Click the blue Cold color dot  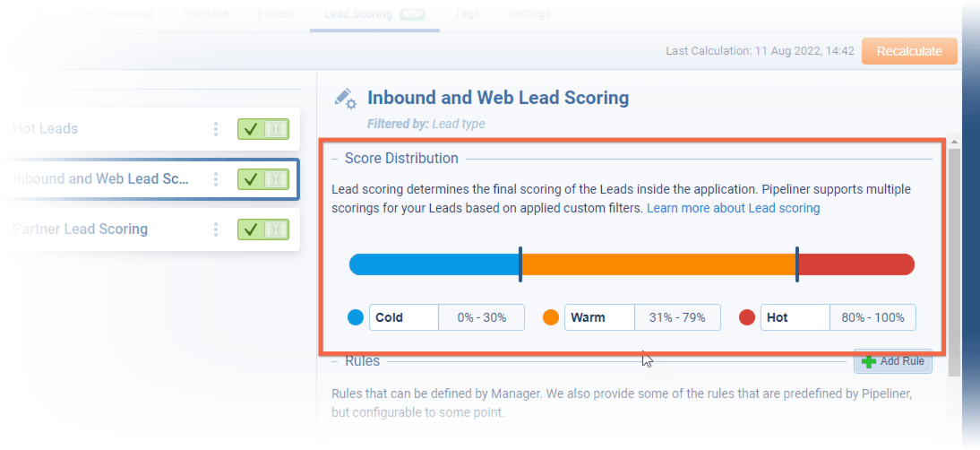pyautogui.click(x=356, y=317)
